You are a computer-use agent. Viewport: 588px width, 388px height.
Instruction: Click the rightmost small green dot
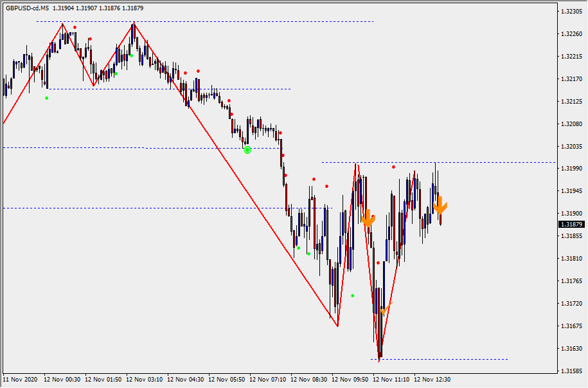tap(352, 295)
